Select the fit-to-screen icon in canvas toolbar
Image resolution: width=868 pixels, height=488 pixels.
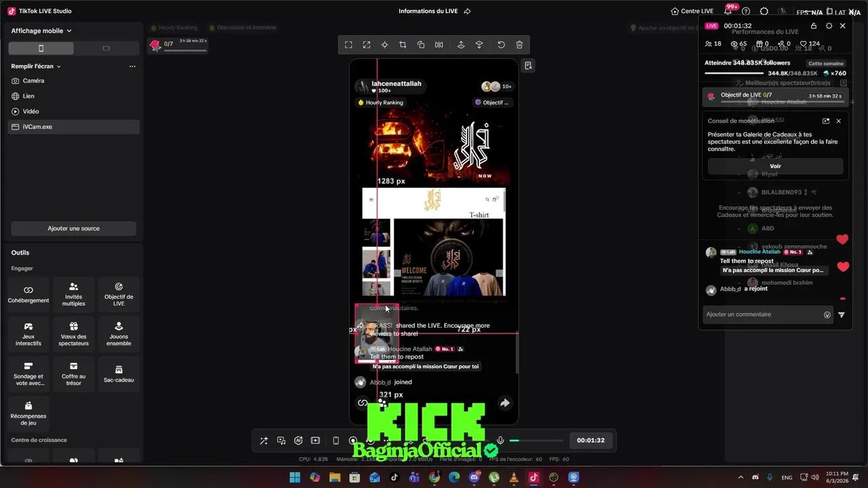[349, 45]
